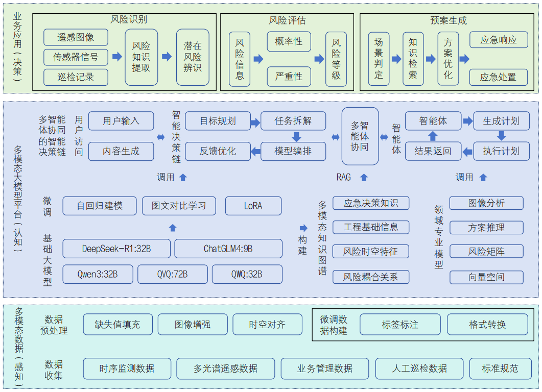
Task: Click the 风险时空特征 box
Action: [x=371, y=252]
